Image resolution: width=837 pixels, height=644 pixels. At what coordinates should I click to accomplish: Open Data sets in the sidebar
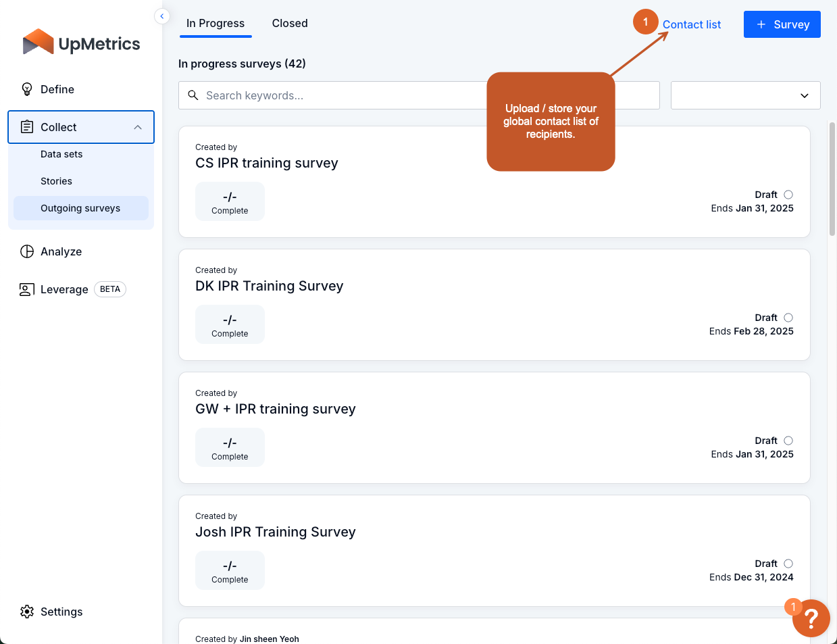coord(61,154)
